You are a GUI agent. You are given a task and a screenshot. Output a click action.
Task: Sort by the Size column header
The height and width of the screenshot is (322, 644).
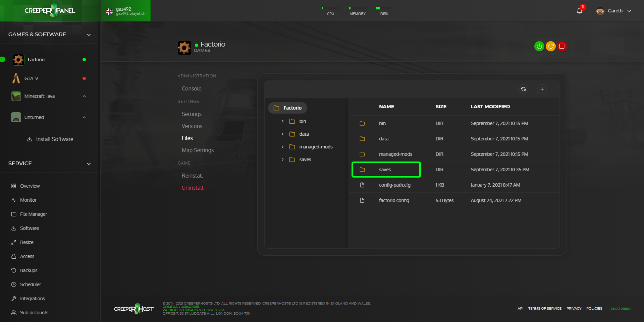(441, 107)
